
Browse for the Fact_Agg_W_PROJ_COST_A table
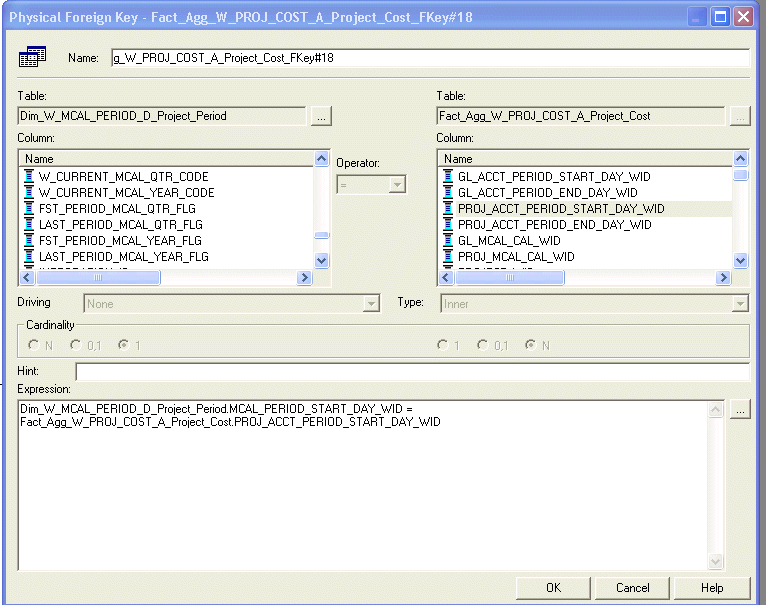[740, 116]
